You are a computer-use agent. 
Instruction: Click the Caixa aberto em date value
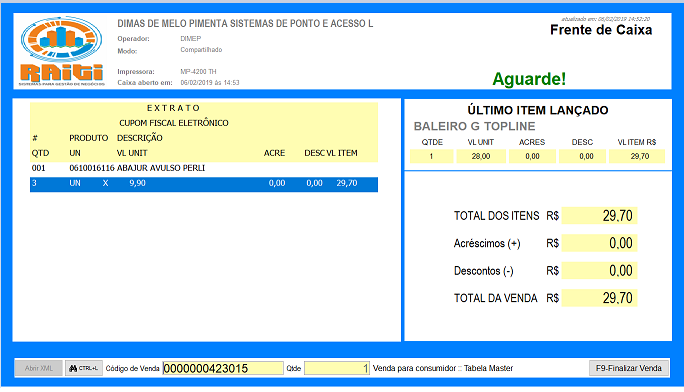pos(210,82)
